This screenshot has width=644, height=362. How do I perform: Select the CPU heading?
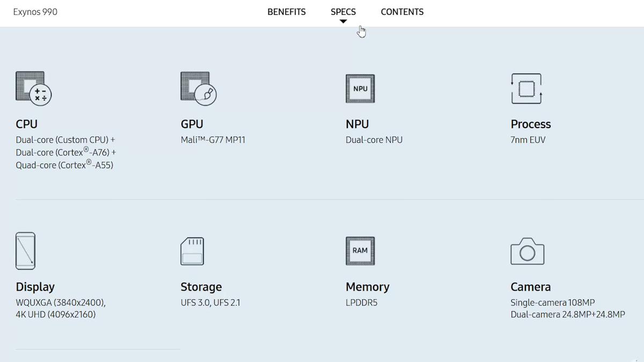(x=27, y=124)
